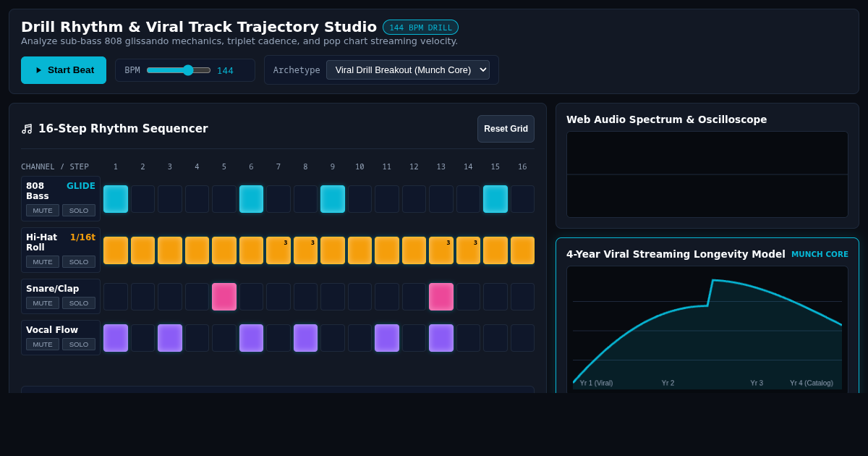The width and height of the screenshot is (868, 456).
Task: Click Reset Grid button
Action: (506, 129)
